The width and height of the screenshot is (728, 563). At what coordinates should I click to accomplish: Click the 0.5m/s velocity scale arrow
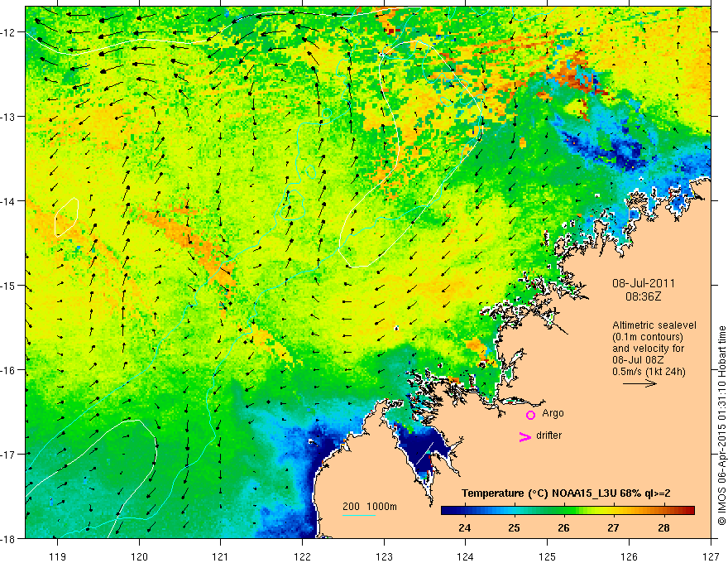639,383
